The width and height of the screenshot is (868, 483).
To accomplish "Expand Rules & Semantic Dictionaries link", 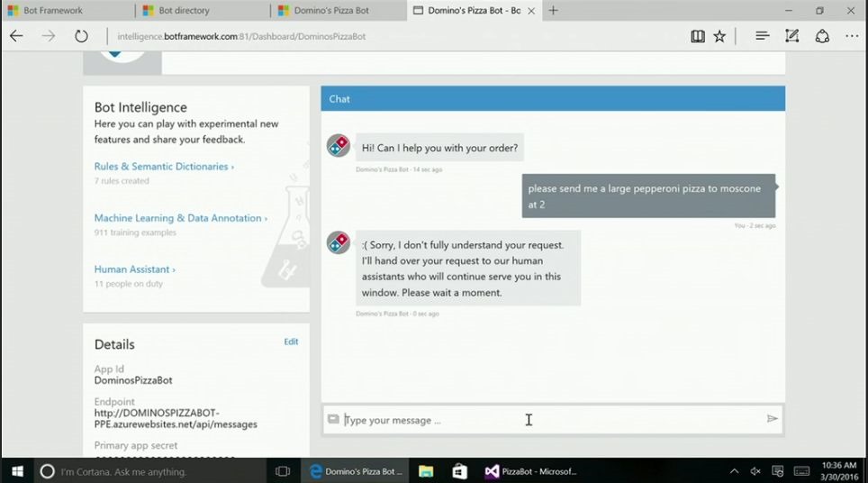I will point(164,167).
